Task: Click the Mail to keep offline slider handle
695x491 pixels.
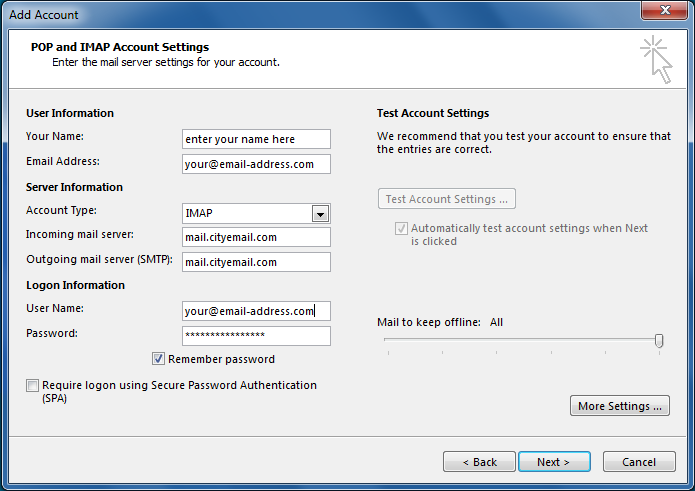Action: 659,341
